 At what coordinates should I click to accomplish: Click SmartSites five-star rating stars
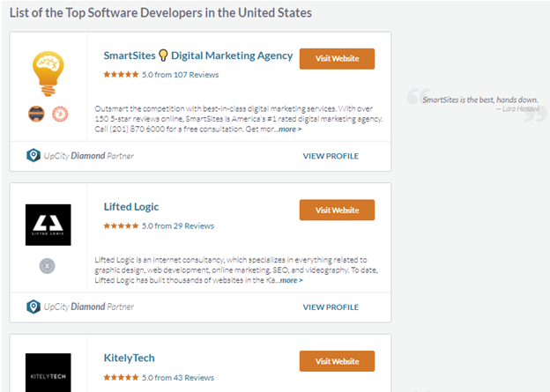coord(121,74)
